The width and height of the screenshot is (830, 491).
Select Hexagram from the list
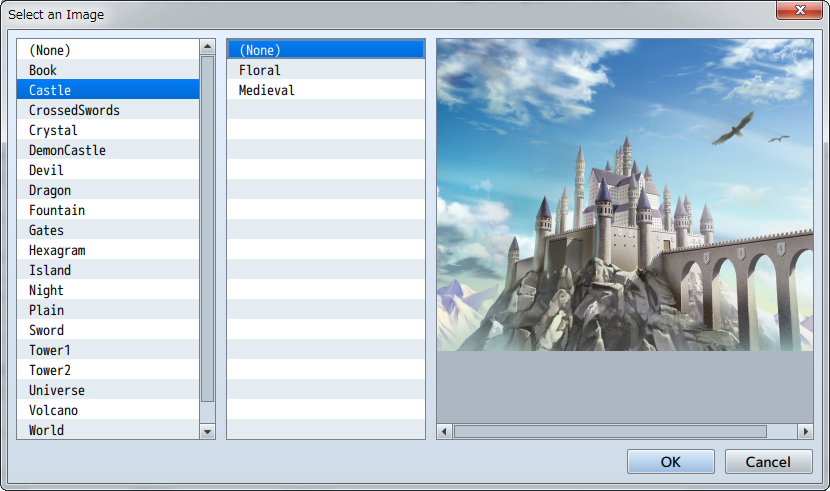pos(57,250)
